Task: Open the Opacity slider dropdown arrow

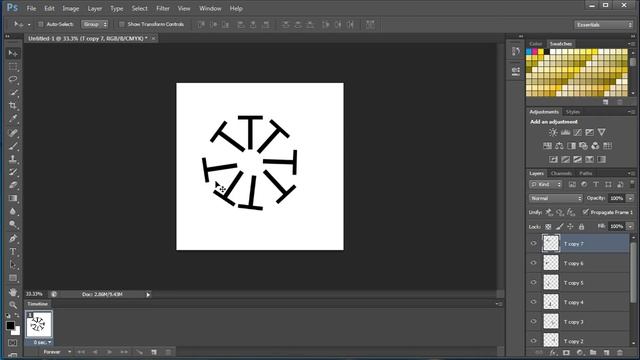Action: [x=631, y=198]
